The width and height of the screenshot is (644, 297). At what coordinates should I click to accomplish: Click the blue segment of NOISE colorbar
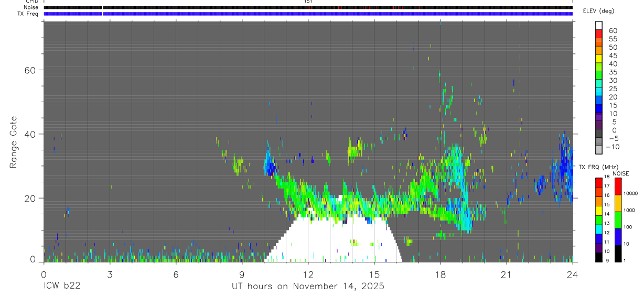tap(617, 237)
